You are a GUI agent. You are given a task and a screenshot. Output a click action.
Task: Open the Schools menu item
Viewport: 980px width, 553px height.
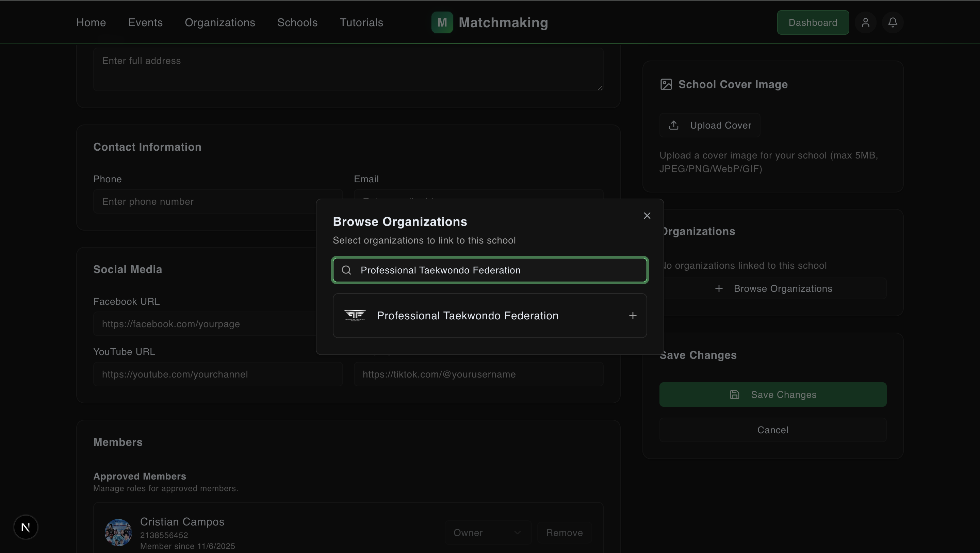click(x=297, y=22)
